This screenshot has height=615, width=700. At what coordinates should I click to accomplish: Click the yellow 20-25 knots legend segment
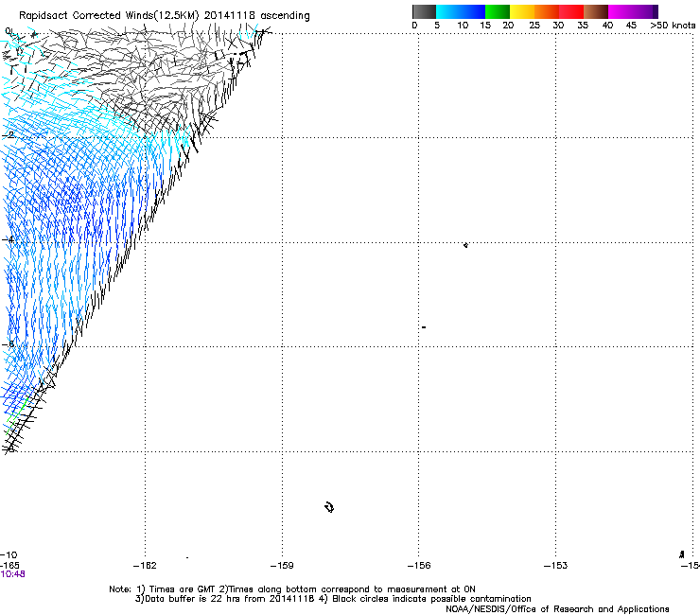[522, 11]
